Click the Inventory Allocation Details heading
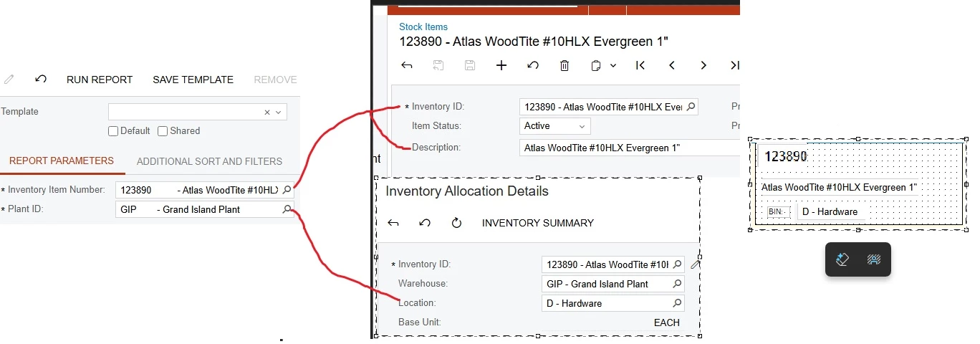 click(x=467, y=191)
